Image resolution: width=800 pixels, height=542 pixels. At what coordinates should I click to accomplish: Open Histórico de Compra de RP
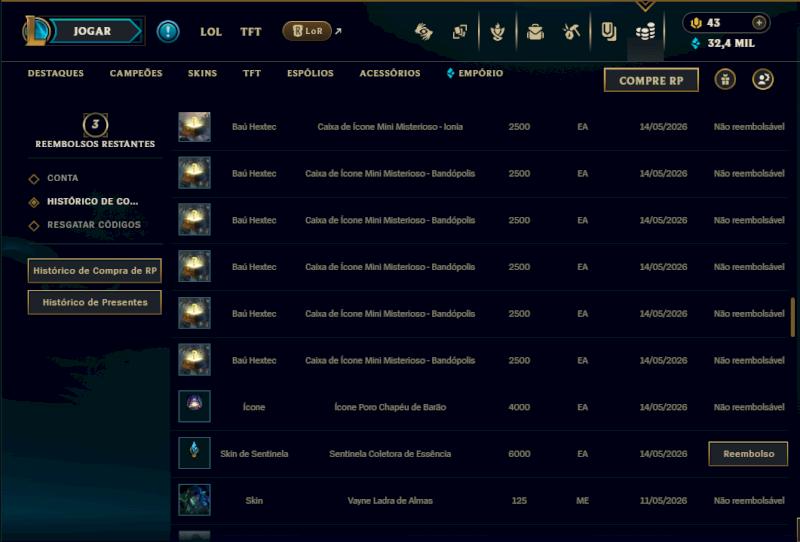[95, 270]
